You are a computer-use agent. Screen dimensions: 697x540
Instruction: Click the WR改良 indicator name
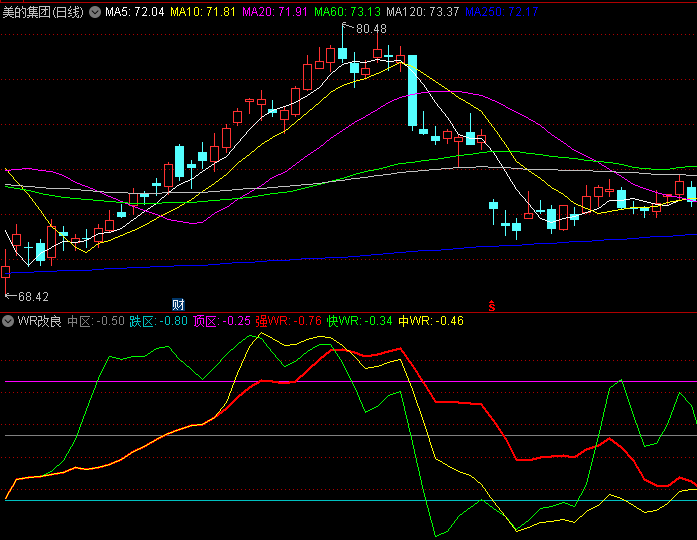tap(38, 321)
